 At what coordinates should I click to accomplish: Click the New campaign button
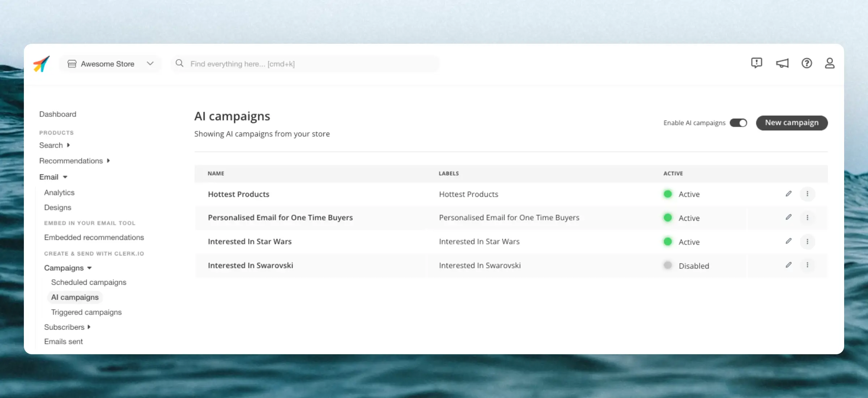click(x=792, y=122)
